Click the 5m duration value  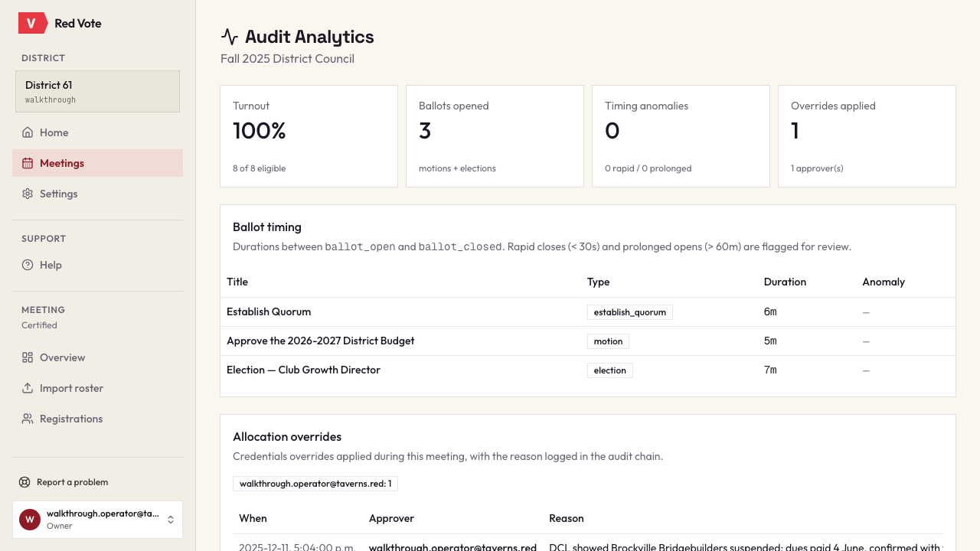coord(770,341)
